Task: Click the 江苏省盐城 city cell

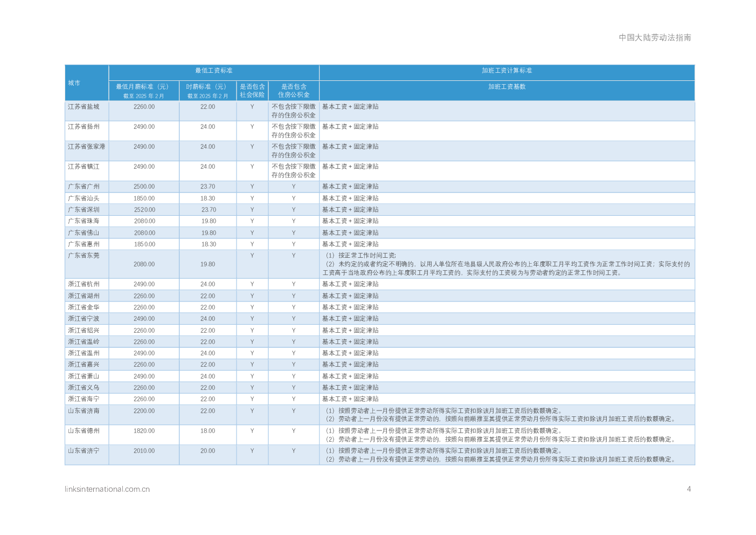Action: click(84, 107)
